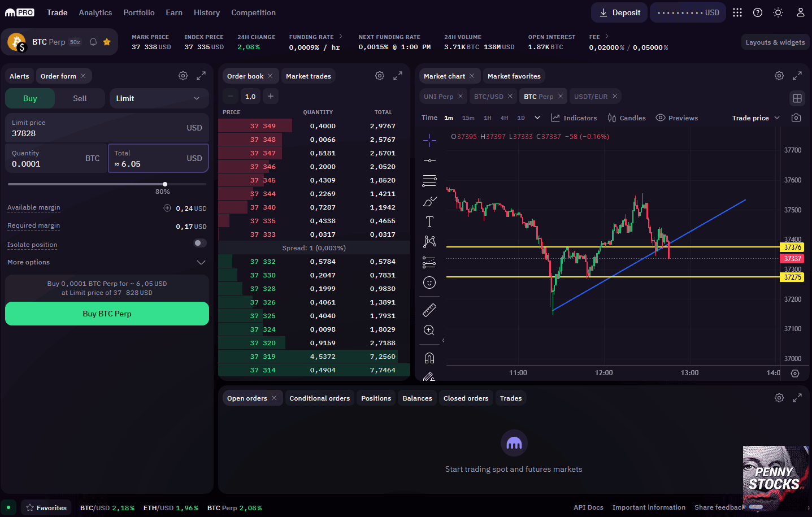Viewport: 812px width, 517px height.
Task: Open Open orders panel settings gear
Action: click(779, 398)
